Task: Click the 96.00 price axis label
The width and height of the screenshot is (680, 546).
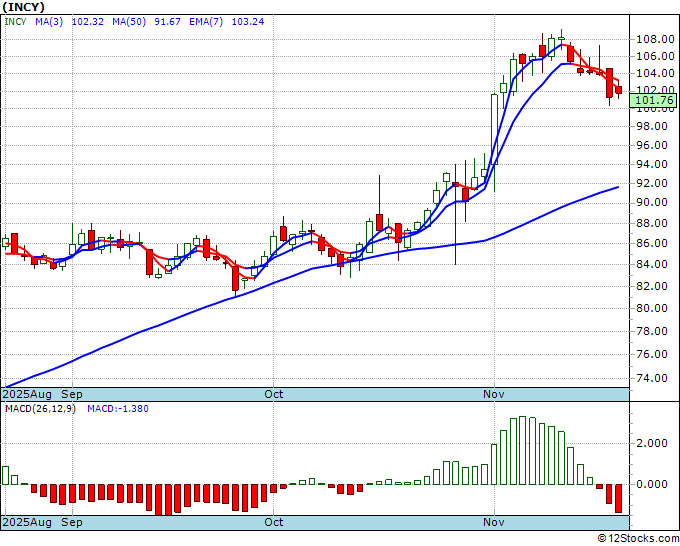Action: point(652,145)
